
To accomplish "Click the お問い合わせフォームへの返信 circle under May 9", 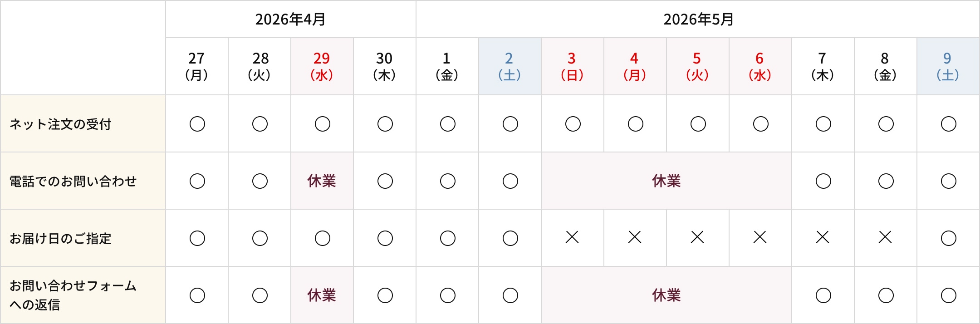I will click(x=948, y=295).
